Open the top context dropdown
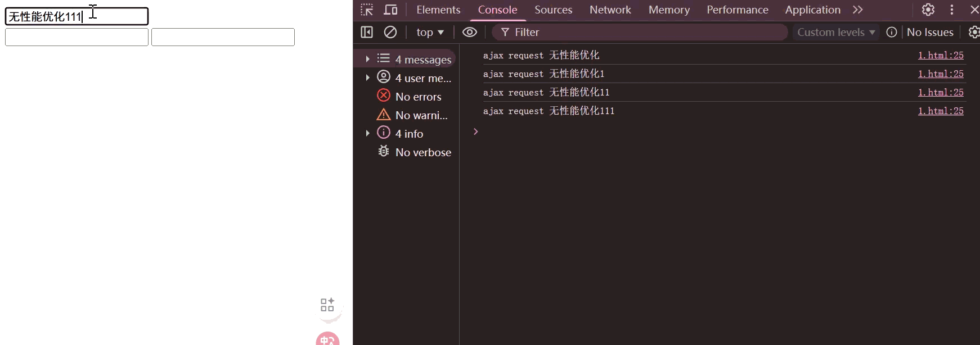Image resolution: width=980 pixels, height=345 pixels. (430, 32)
